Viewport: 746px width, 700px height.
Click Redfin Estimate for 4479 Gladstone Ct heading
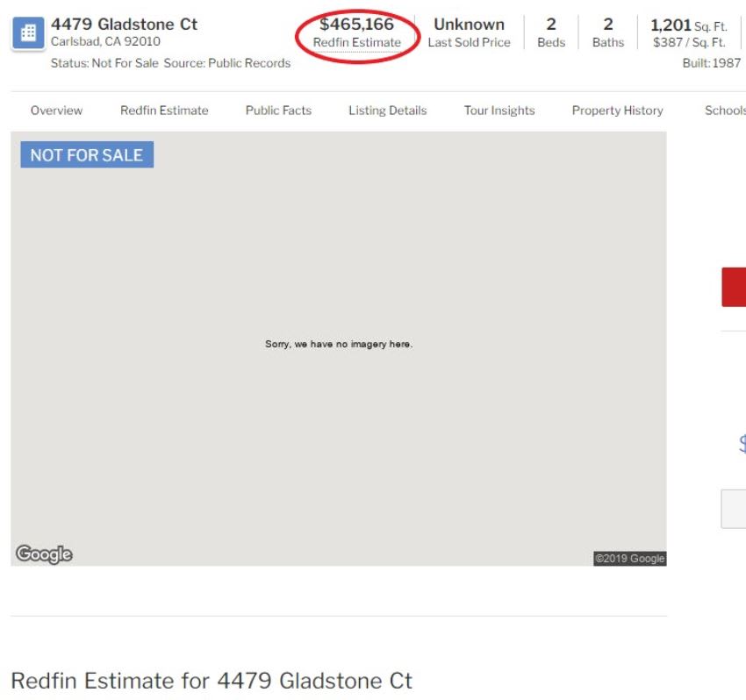click(212, 681)
